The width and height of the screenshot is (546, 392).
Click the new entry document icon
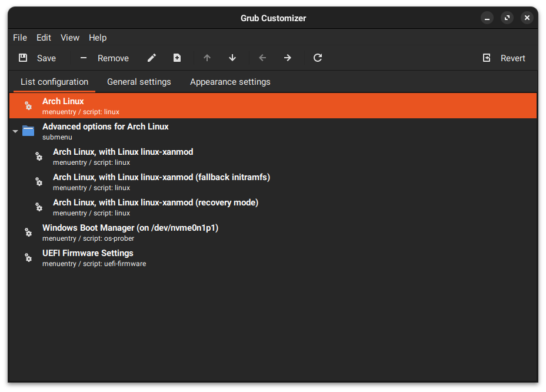click(177, 58)
